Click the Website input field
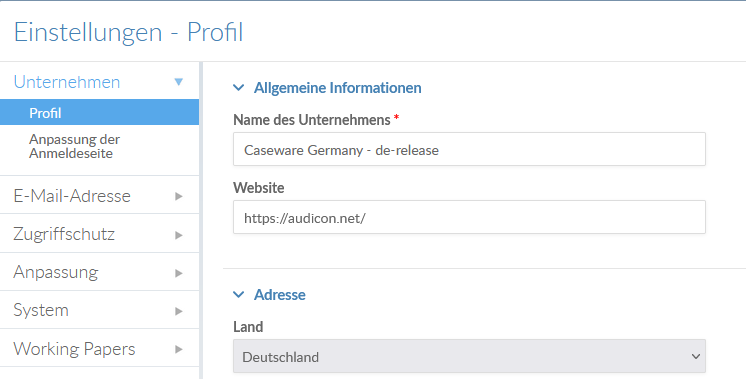Viewport: 746px width, 379px height. pos(469,217)
